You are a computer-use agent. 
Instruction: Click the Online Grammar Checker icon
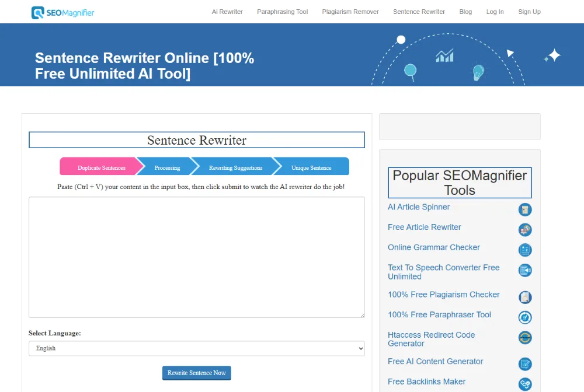coord(525,250)
